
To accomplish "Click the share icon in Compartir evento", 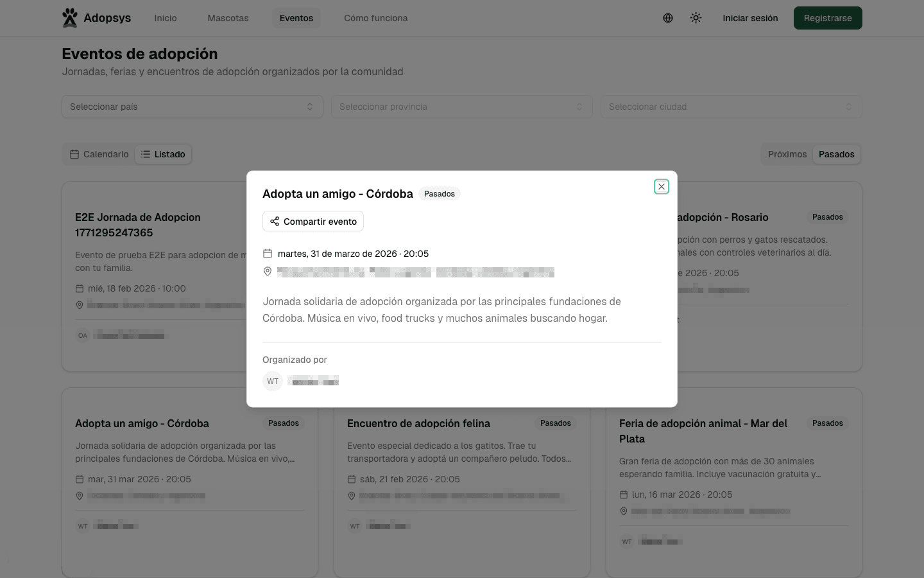I will (275, 222).
